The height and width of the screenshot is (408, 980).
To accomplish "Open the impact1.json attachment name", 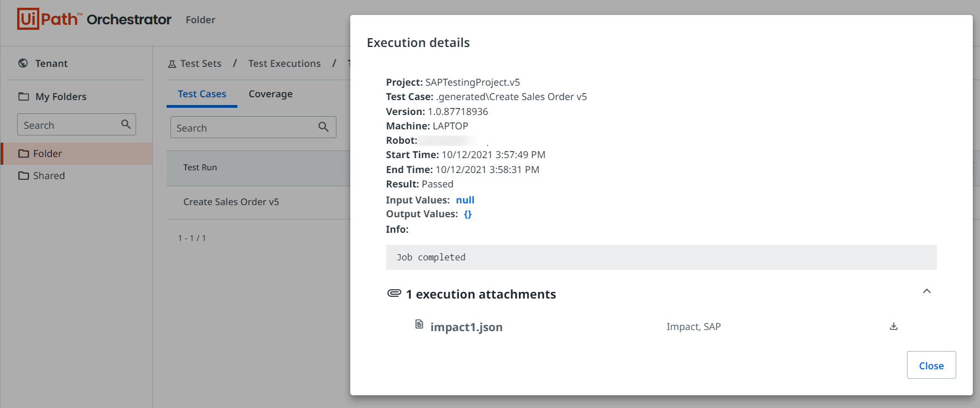I will point(466,327).
